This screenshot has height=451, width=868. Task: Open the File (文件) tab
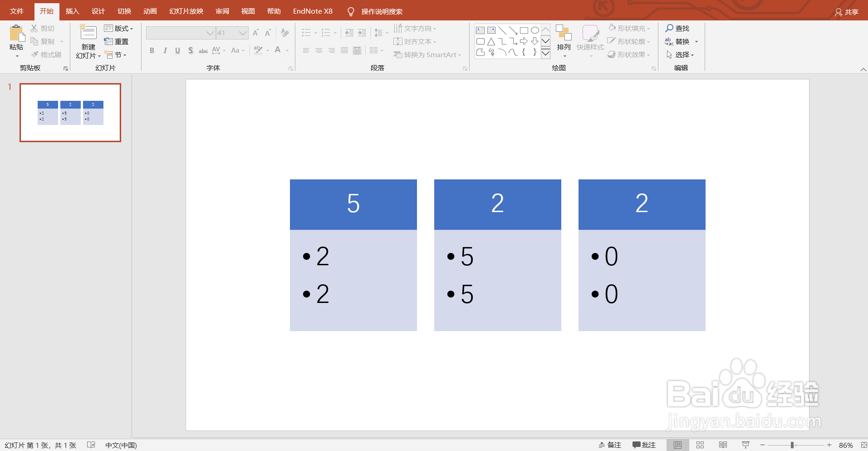(17, 11)
